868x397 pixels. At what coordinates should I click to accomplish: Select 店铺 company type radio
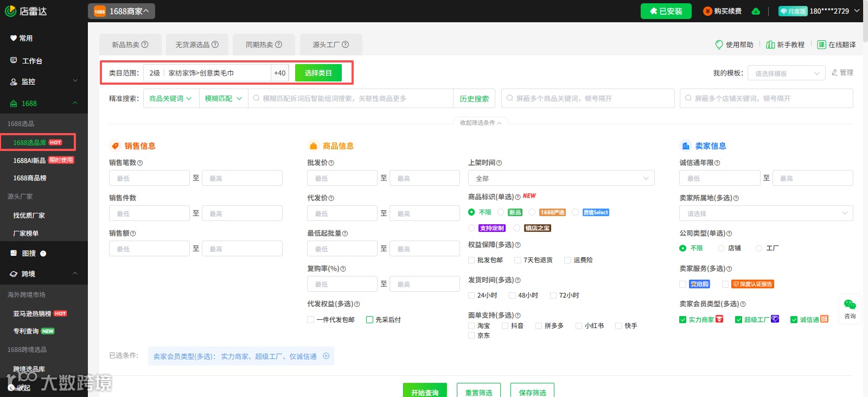[x=721, y=248]
